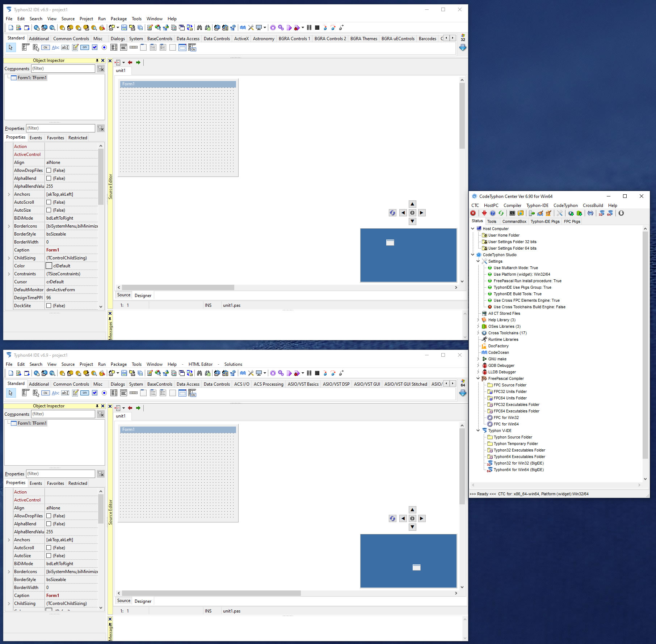Toggle AutoScroll checkbox in Typhon32 inspector
This screenshot has height=644, width=656.
[49, 202]
